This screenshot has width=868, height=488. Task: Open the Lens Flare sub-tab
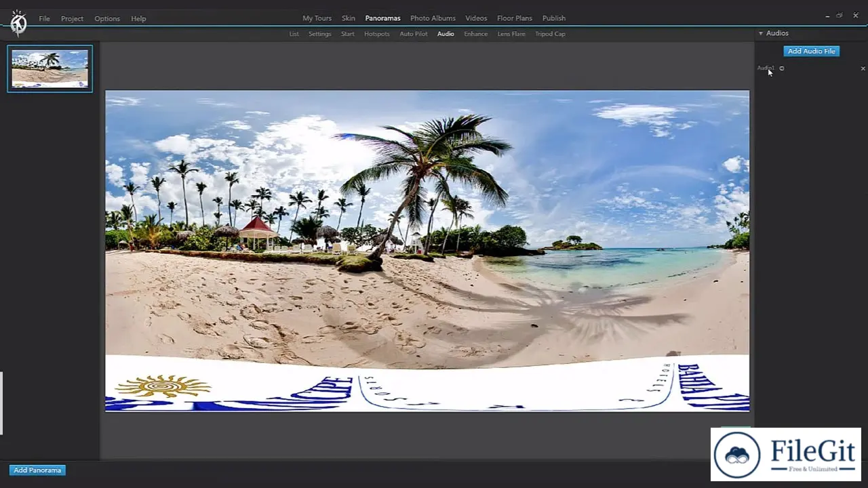coord(511,34)
